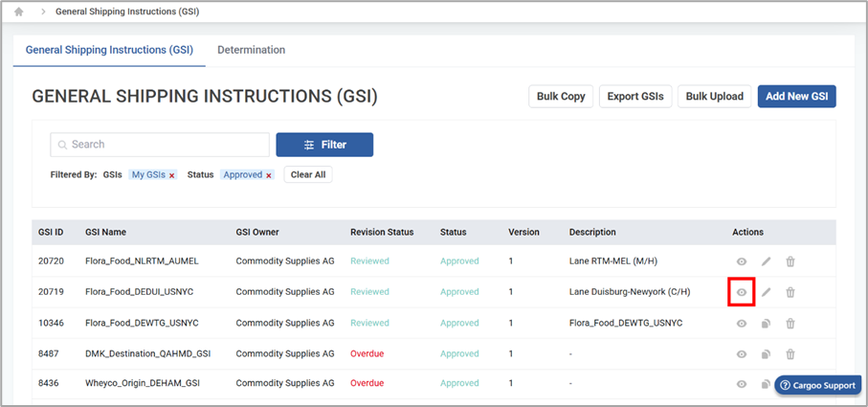Open Bulk Upload

coord(715,97)
